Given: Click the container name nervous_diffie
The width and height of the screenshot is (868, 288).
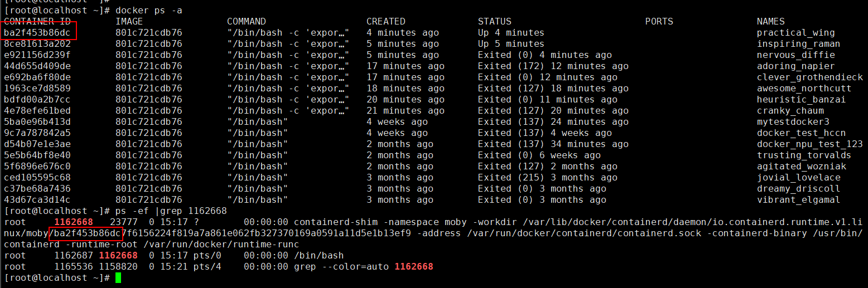Looking at the screenshot, I should pyautogui.click(x=796, y=55).
